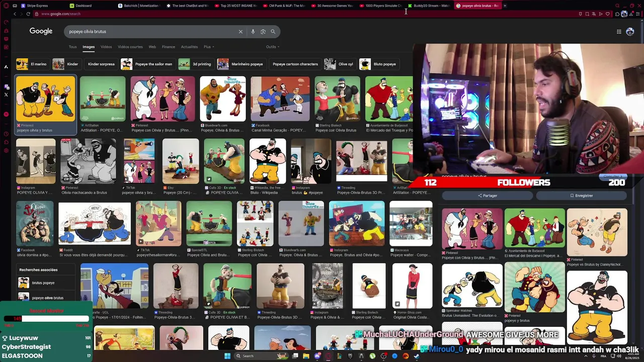
Task: Select Popeye cartoon characters chip
Action: pos(295,64)
